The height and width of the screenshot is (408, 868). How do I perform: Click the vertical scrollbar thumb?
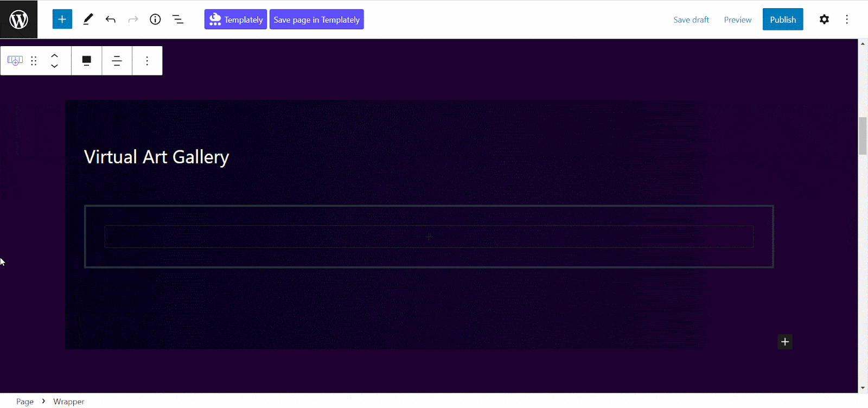[863, 136]
